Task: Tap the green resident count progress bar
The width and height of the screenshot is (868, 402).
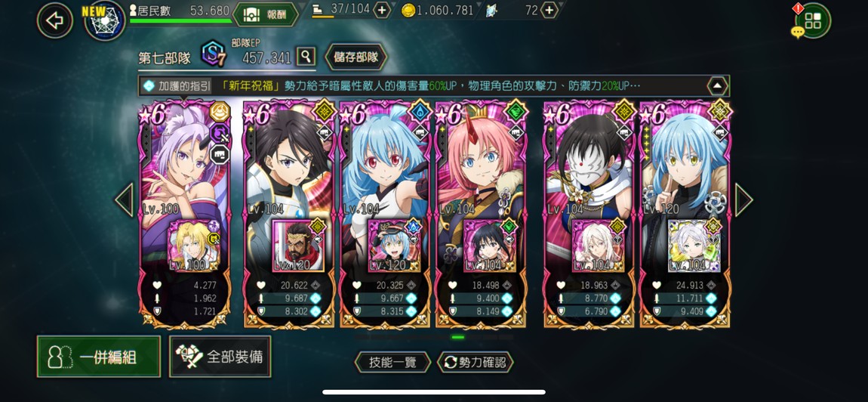Action: click(x=180, y=21)
